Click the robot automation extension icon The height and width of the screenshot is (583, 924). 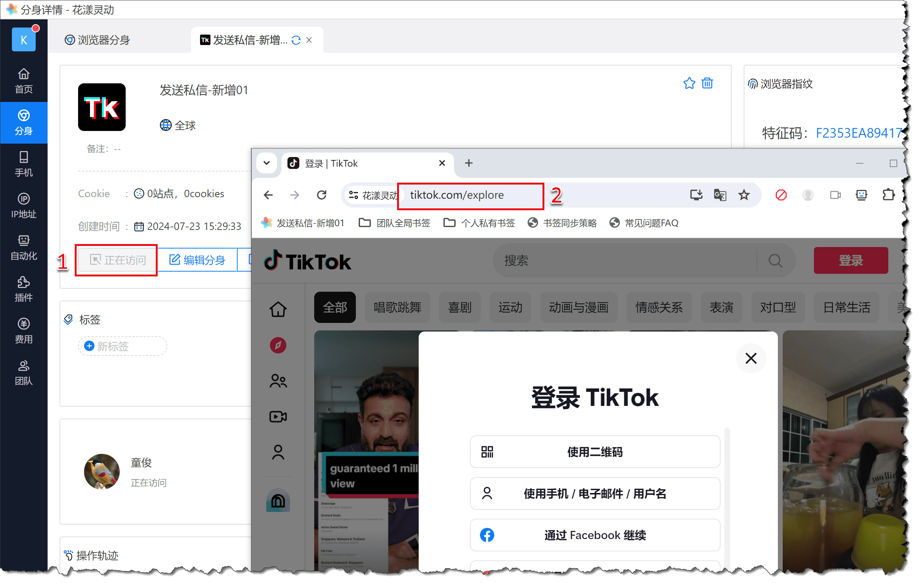862,195
